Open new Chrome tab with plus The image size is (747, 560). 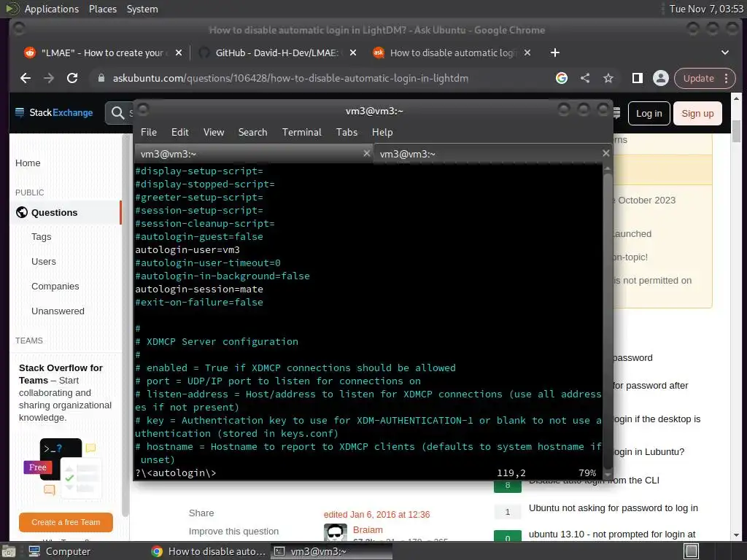click(x=555, y=52)
